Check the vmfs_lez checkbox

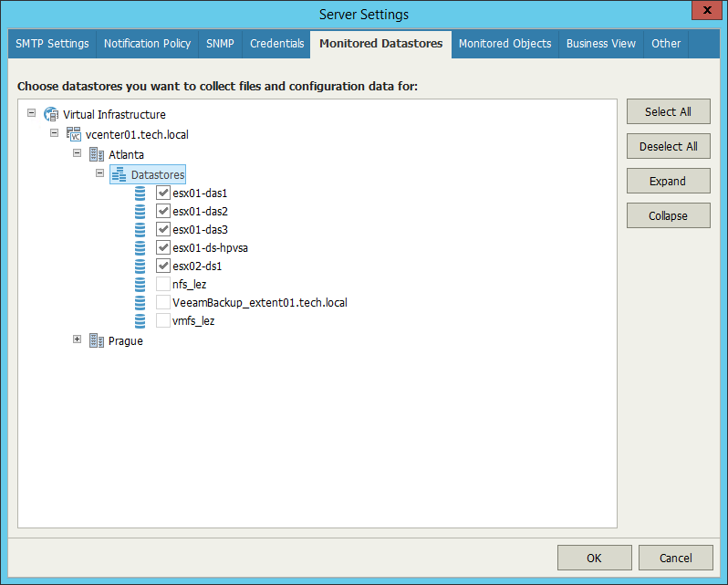click(163, 320)
